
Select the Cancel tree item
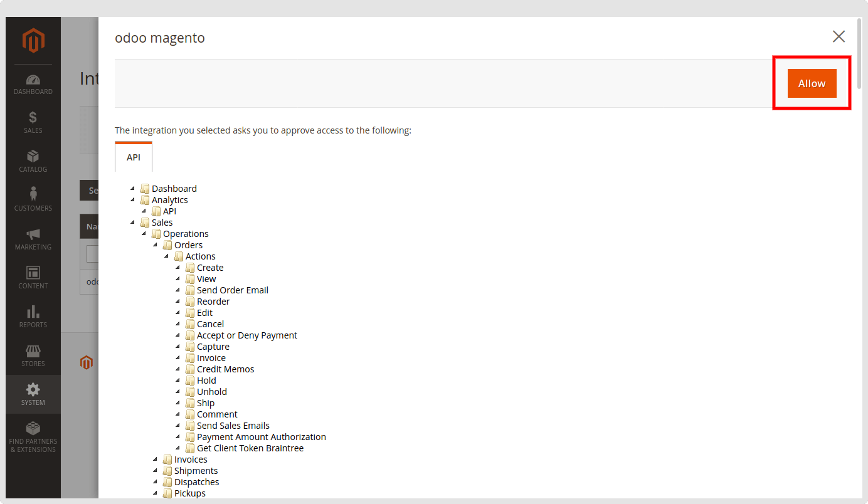tap(210, 324)
